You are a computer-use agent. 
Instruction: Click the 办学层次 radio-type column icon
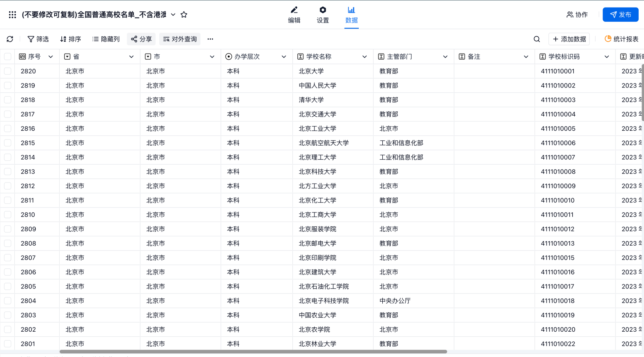tap(228, 56)
